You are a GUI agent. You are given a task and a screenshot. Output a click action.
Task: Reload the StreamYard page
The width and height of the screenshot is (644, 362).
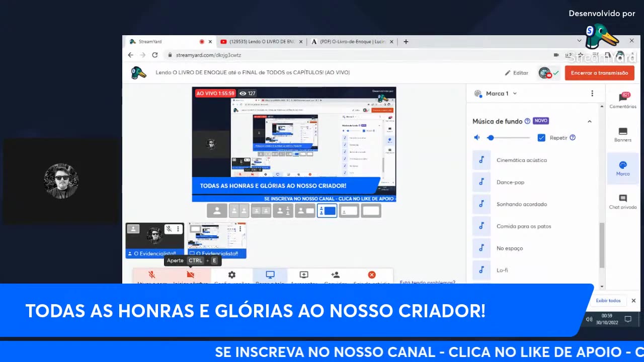click(x=155, y=55)
